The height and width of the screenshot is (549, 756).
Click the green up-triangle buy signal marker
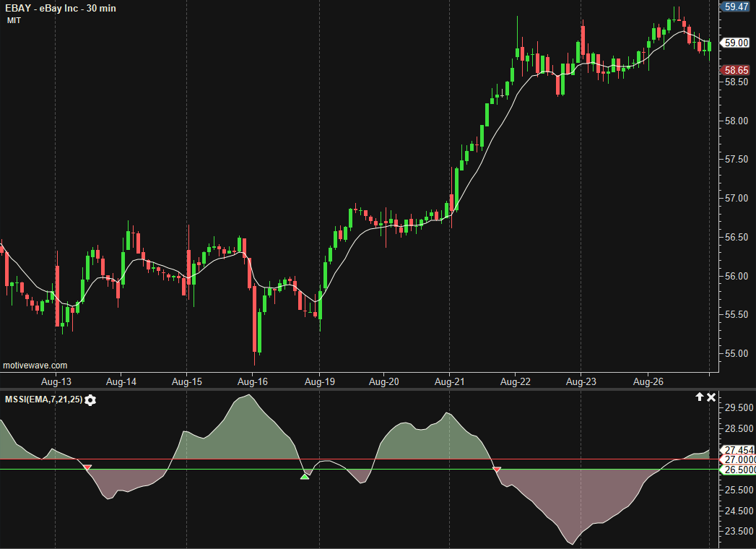pos(305,477)
